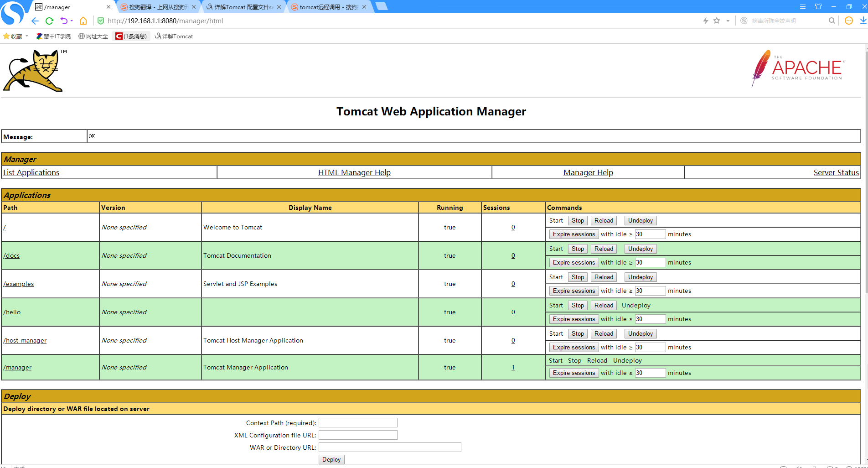
Task: Click the Apache Software Foundation logo
Action: pyautogui.click(x=798, y=68)
